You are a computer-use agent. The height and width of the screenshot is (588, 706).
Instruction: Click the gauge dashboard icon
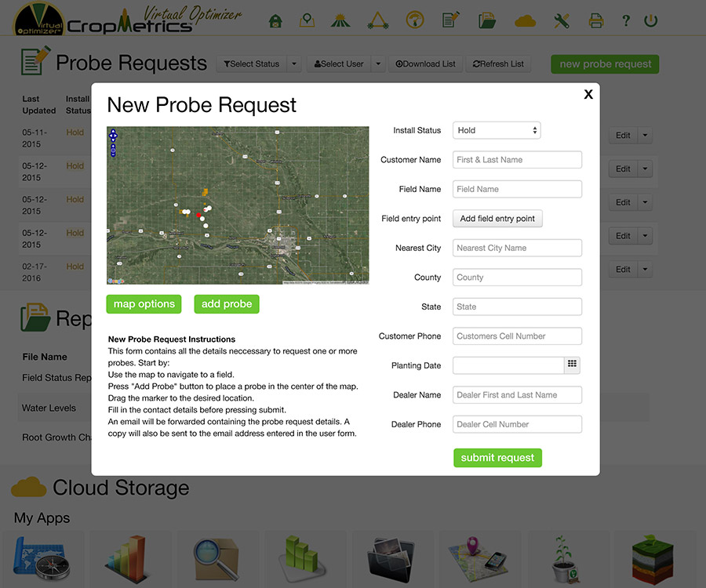click(x=416, y=21)
